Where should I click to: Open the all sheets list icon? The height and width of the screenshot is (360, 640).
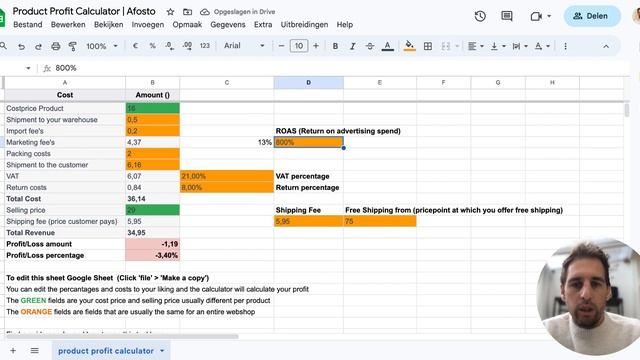[35, 351]
